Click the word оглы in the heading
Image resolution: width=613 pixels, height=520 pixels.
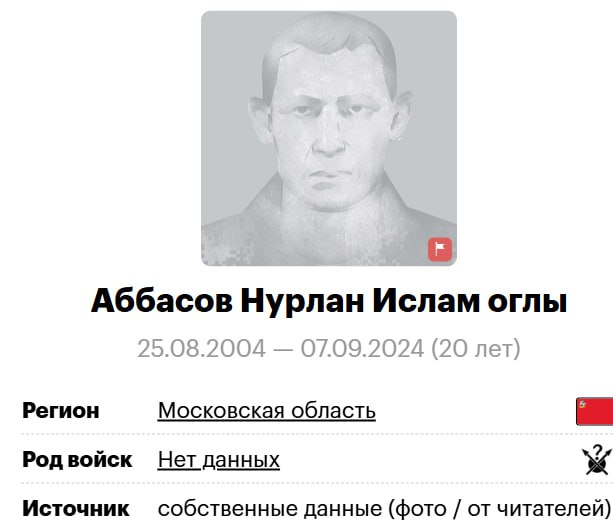click(x=527, y=302)
